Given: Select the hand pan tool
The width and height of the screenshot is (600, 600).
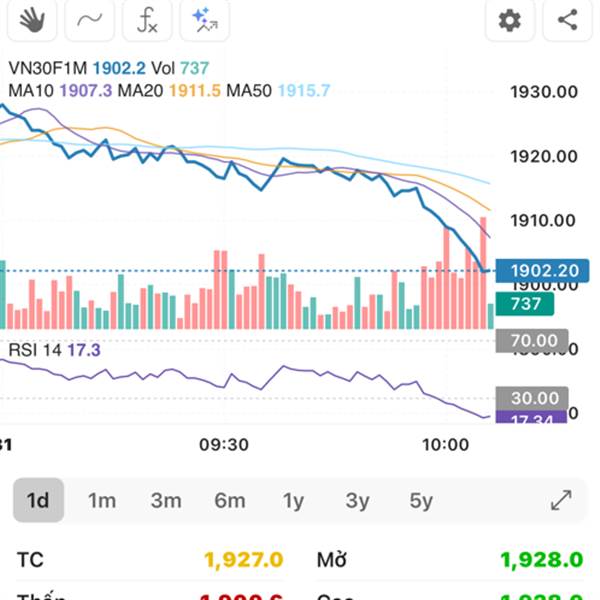Looking at the screenshot, I should (31, 19).
